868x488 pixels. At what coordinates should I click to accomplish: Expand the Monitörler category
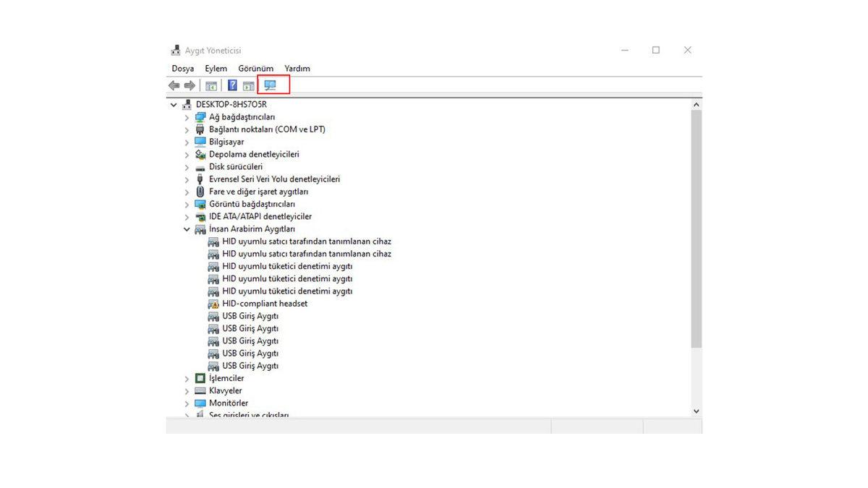point(187,403)
